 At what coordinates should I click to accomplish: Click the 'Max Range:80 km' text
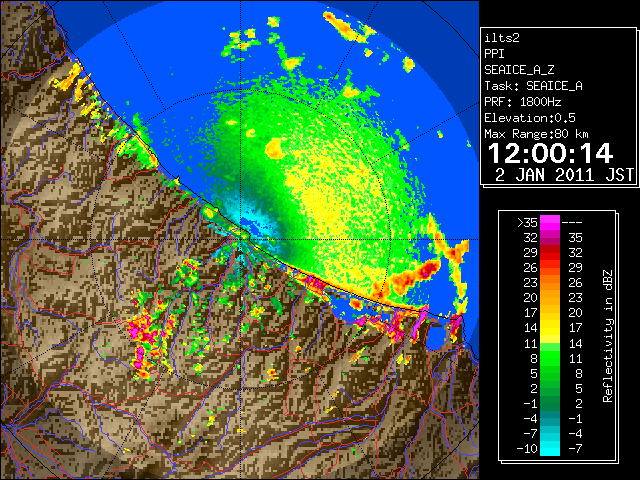(x=537, y=134)
